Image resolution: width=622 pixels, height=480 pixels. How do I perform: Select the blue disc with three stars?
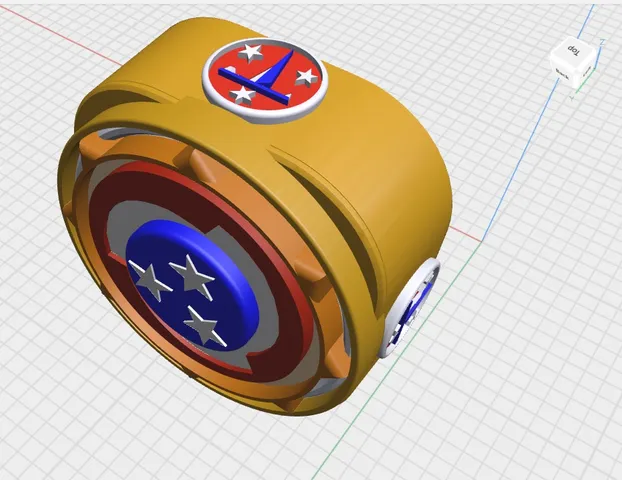[192, 284]
